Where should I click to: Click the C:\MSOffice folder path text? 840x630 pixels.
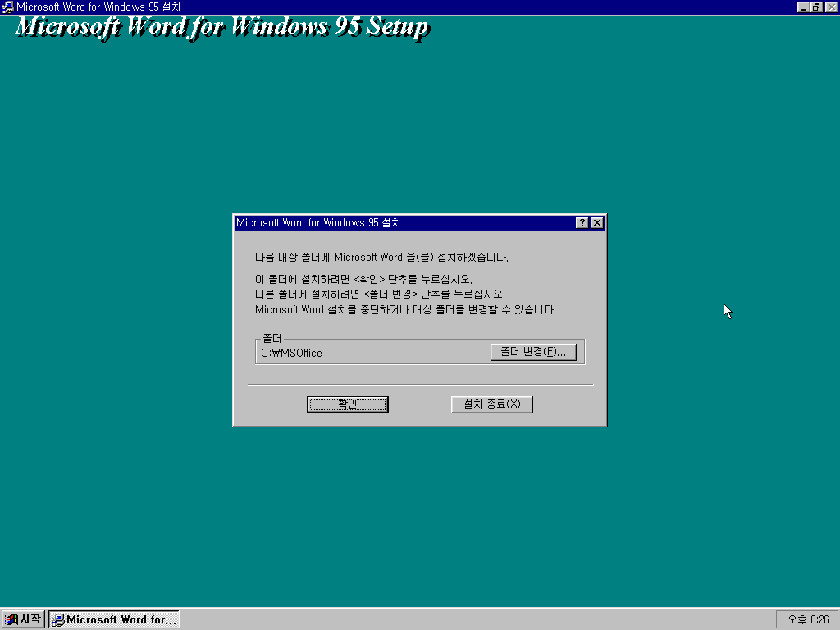click(x=291, y=353)
